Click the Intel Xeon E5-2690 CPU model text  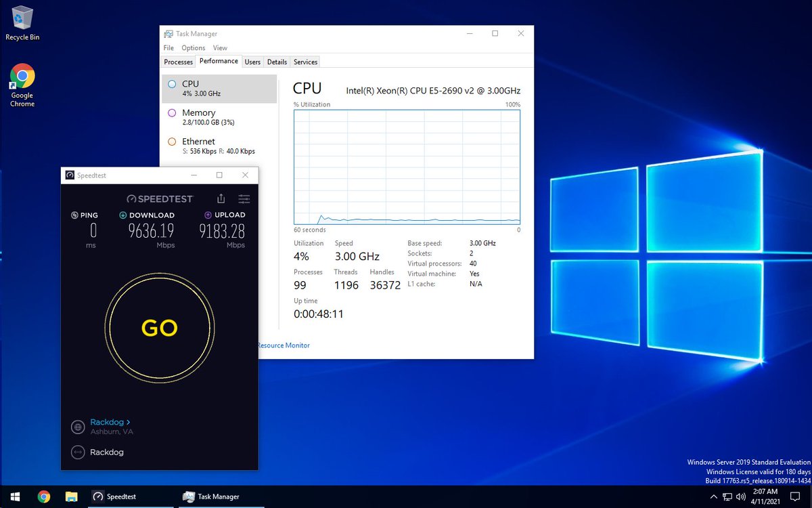point(433,90)
